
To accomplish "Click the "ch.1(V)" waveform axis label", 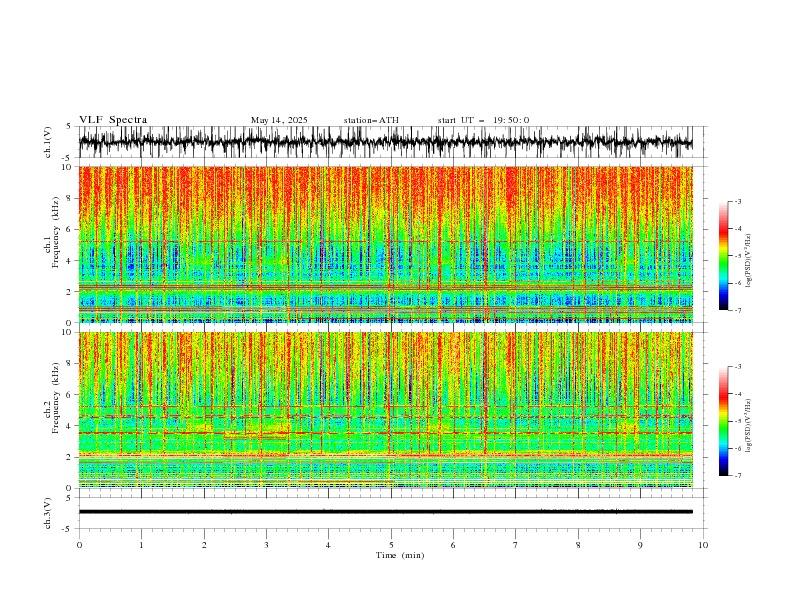I will pyautogui.click(x=48, y=142).
